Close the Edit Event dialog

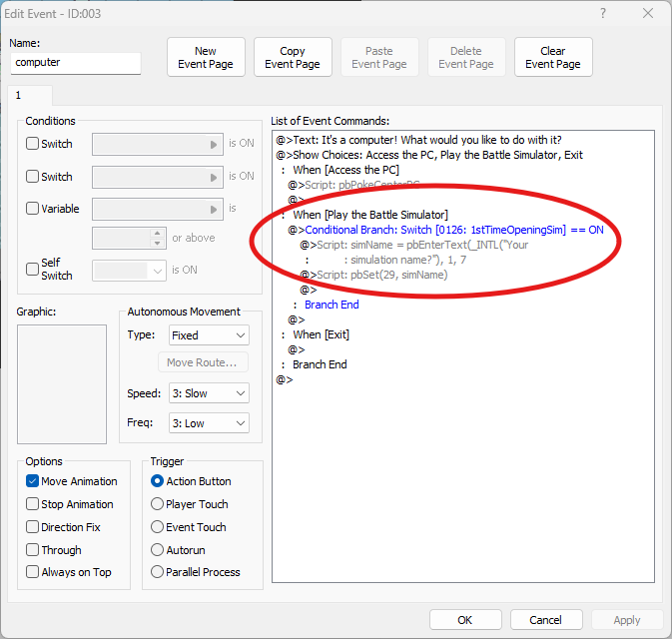pyautogui.click(x=648, y=14)
